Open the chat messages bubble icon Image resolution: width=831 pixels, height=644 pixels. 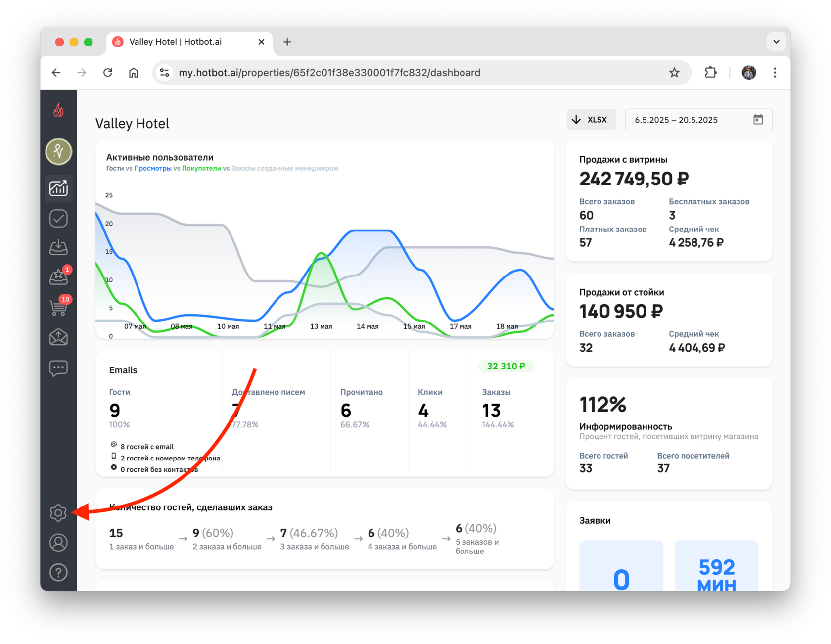[58, 368]
